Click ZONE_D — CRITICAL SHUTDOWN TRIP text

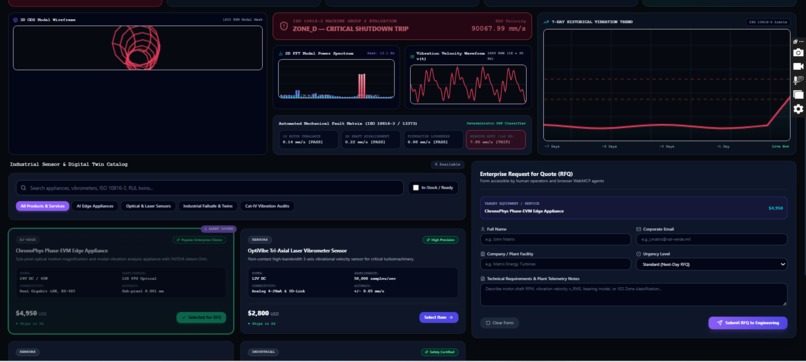point(351,29)
